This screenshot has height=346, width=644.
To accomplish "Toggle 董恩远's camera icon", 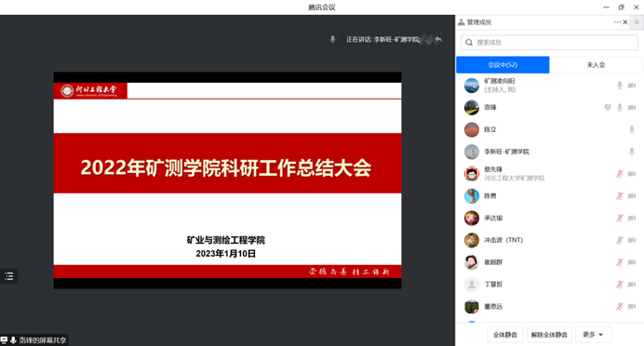I will (x=632, y=306).
